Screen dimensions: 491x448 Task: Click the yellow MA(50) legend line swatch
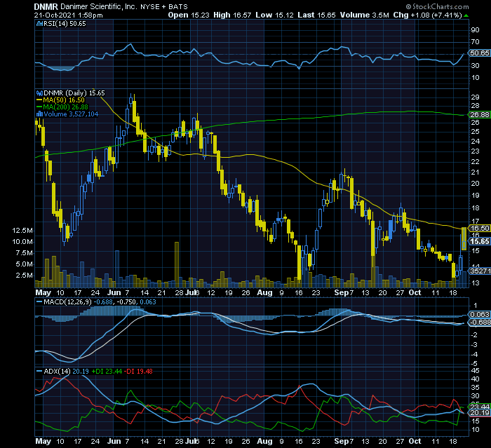click(39, 100)
